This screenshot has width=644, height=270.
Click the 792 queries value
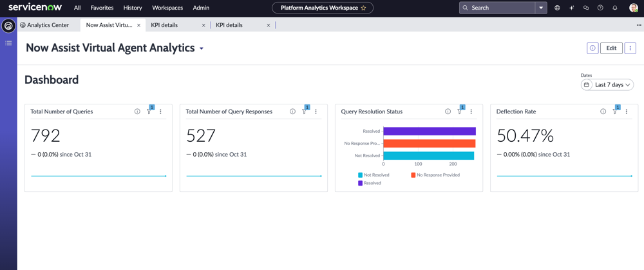tap(46, 136)
